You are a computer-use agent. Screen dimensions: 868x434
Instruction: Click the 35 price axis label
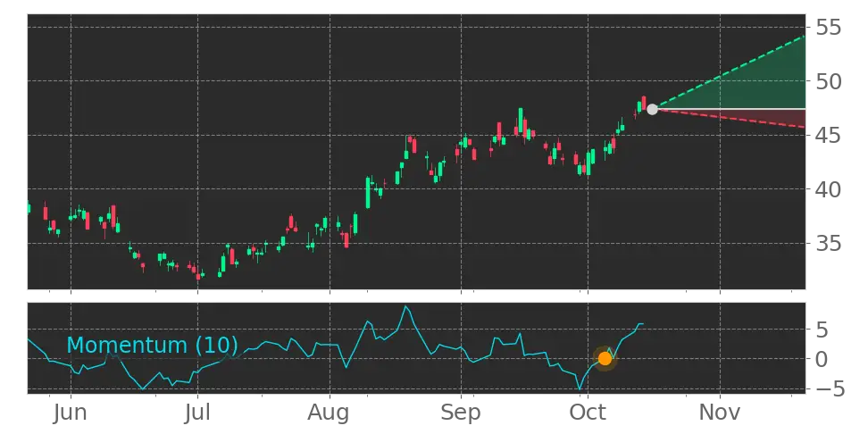(x=829, y=243)
